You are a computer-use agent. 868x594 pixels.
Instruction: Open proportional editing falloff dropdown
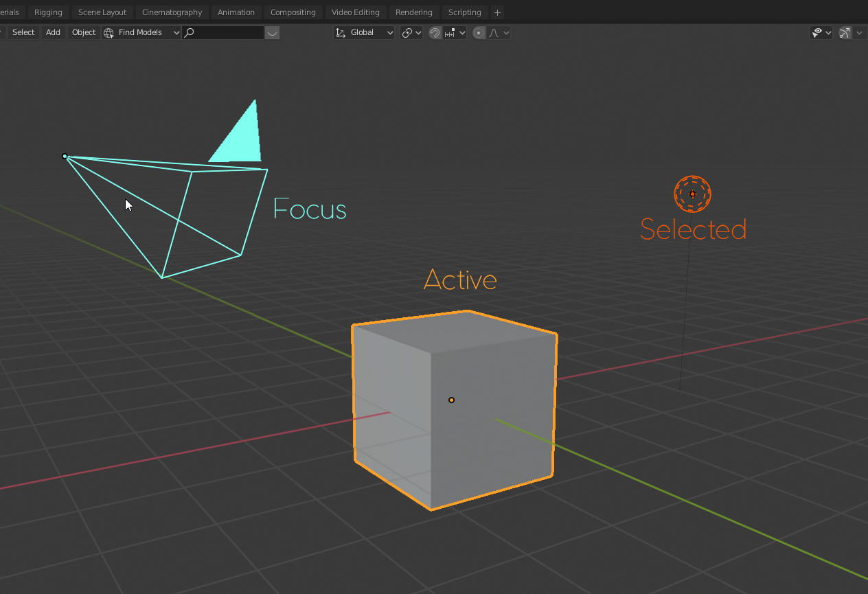point(499,32)
